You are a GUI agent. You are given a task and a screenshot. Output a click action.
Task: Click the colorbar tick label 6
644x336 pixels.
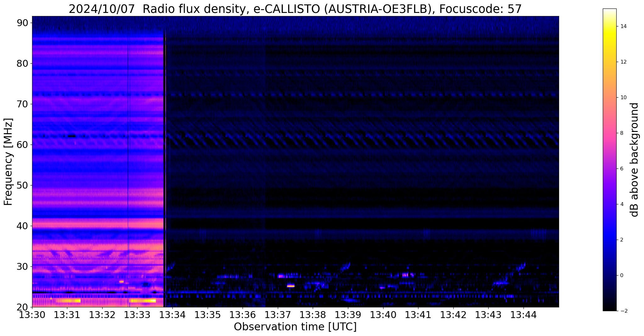[x=621, y=169]
